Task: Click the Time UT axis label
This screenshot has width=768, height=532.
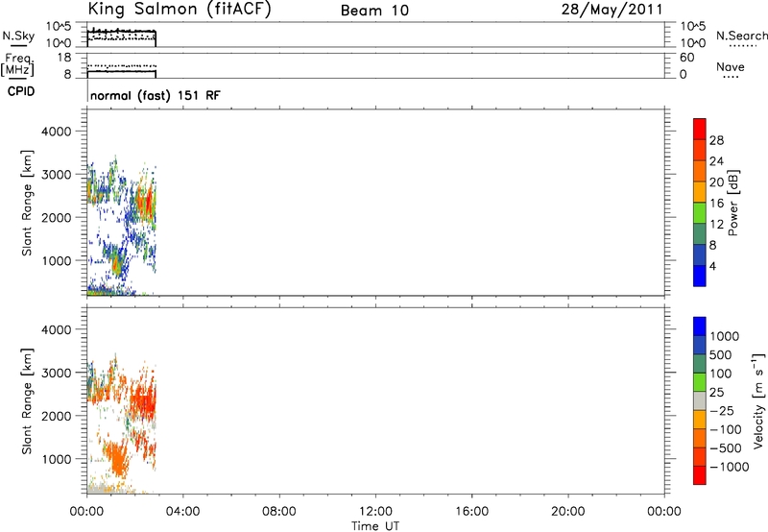Action: [x=375, y=526]
